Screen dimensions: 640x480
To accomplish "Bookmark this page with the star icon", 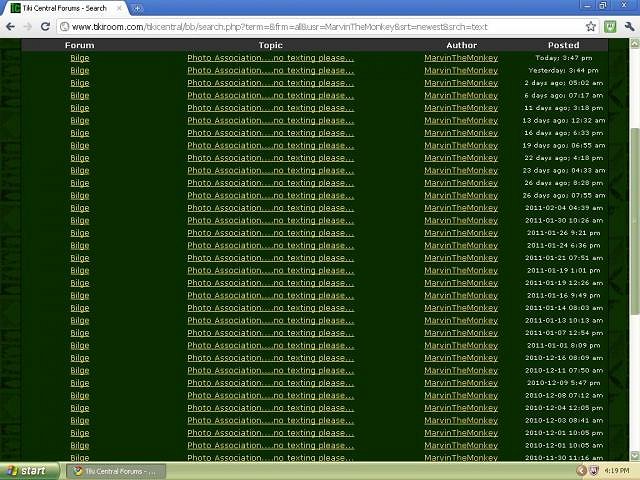I will coord(591,27).
